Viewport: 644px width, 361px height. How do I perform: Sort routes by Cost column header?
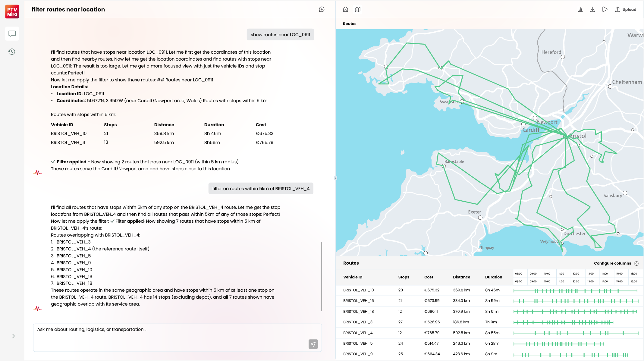pos(429,277)
